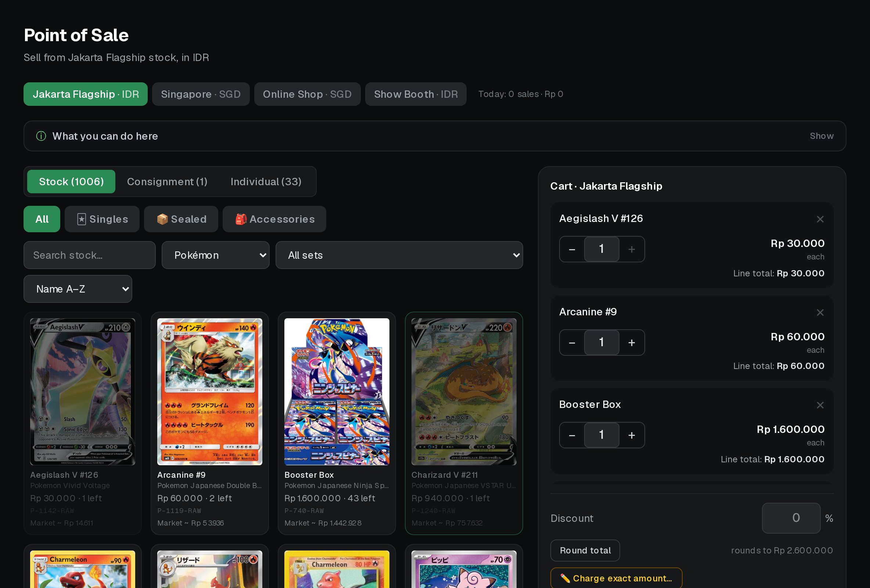Select the ピッピ 70 HP card thumbnail

(x=464, y=569)
